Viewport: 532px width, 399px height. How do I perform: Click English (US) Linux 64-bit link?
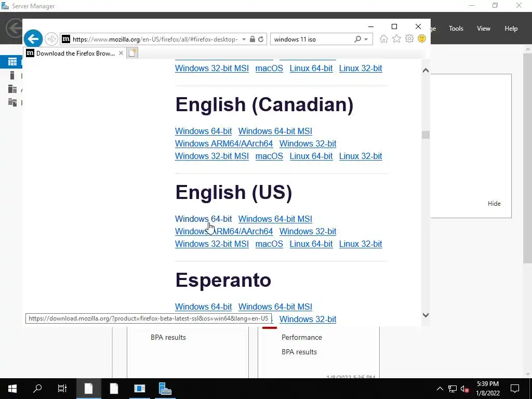coord(311,244)
